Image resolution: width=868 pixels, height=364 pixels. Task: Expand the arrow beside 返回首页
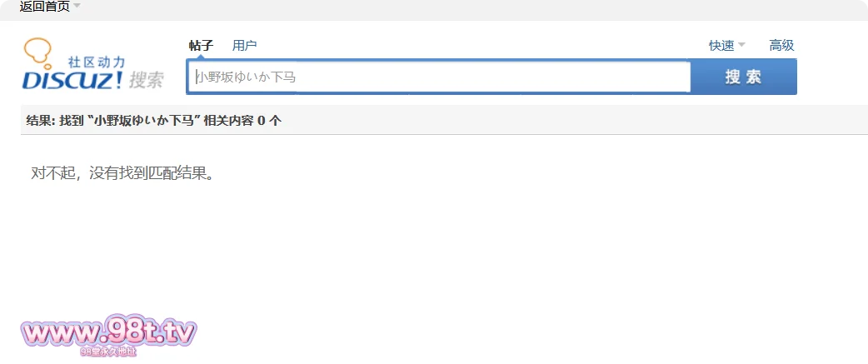tap(77, 6)
